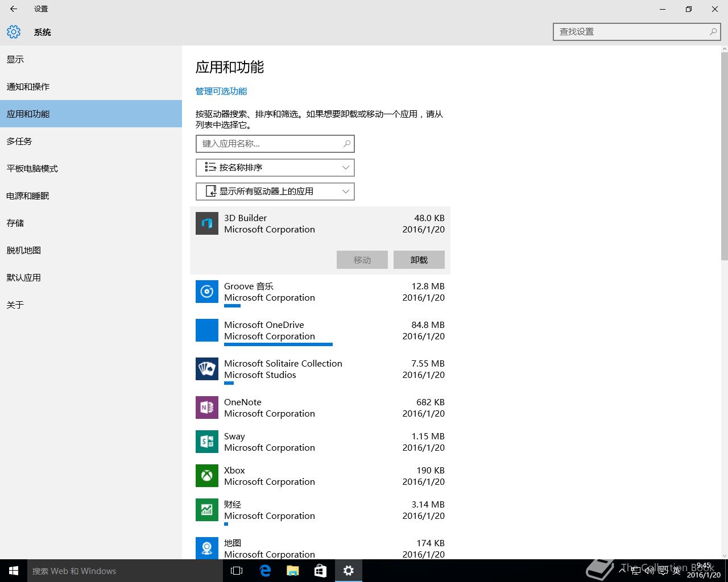Click the 682 KB size of OneNote
The image size is (728, 582).
pyautogui.click(x=431, y=402)
